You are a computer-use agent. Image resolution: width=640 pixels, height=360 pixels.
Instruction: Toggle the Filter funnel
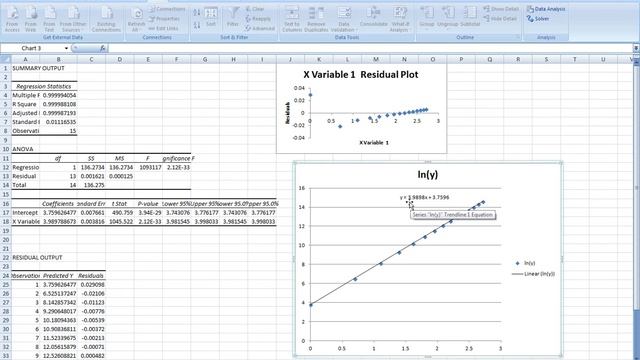tap(233, 18)
